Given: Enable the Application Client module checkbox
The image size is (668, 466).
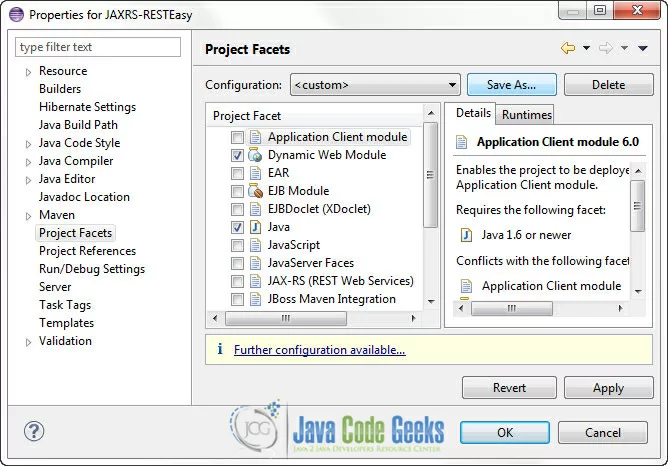Looking at the screenshot, I should [x=237, y=137].
